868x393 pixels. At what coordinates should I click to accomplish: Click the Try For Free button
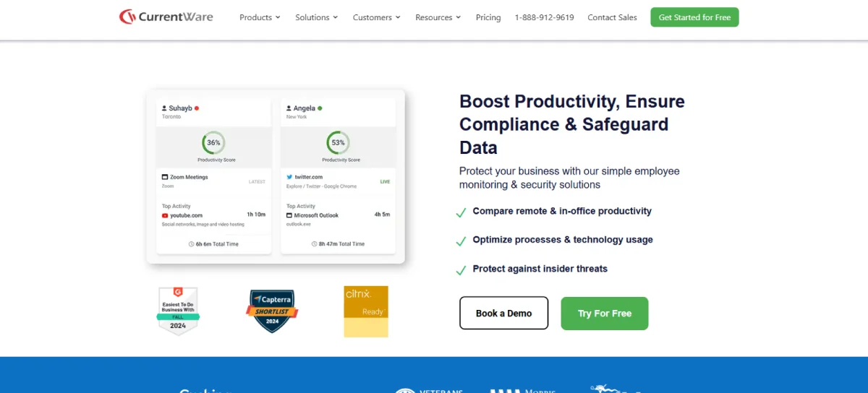pyautogui.click(x=604, y=313)
